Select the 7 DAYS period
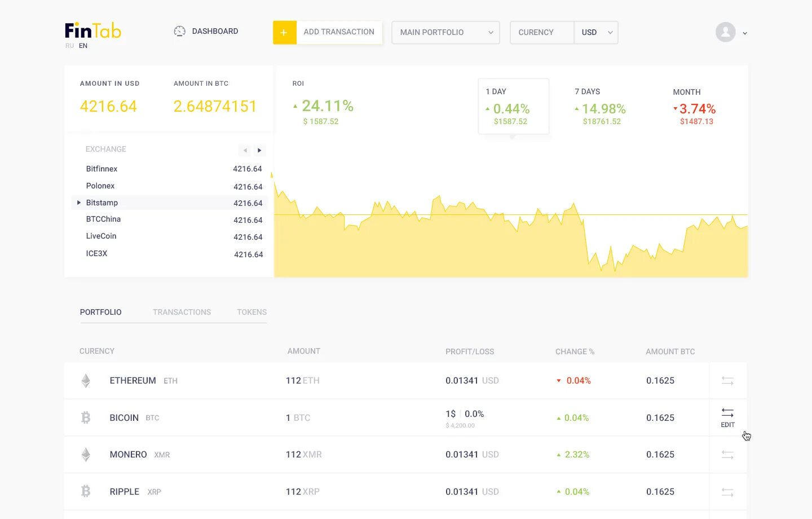 [x=599, y=108]
